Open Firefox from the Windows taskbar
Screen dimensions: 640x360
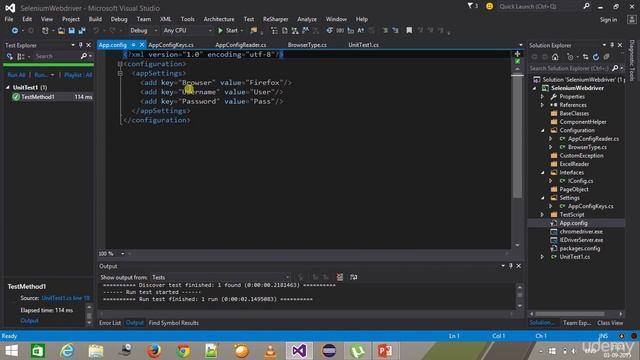[154, 351]
